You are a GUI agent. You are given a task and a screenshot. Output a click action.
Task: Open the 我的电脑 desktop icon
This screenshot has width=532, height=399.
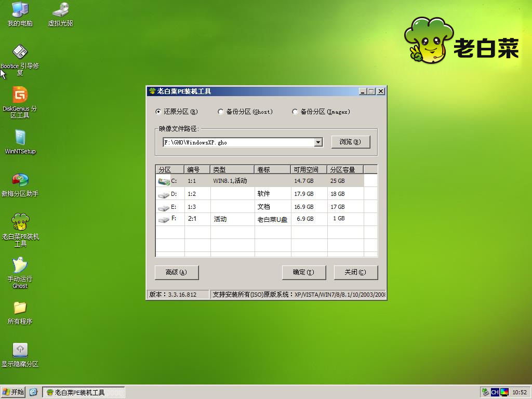(x=20, y=14)
